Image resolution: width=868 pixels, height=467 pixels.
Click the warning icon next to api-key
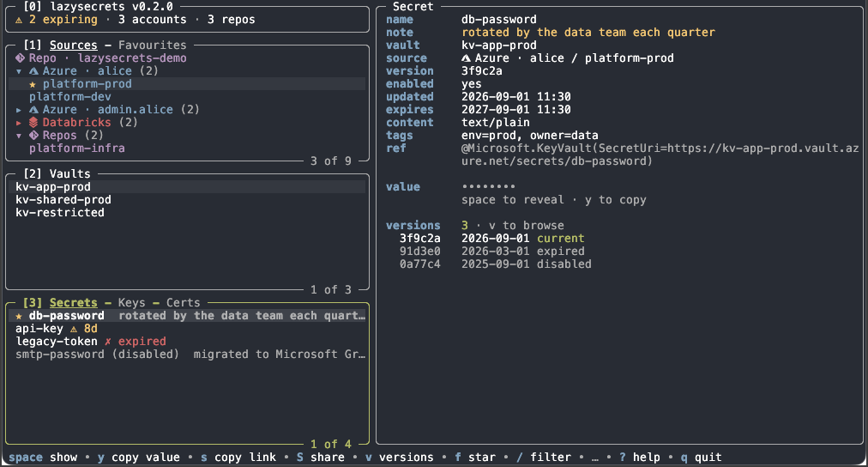(74, 329)
